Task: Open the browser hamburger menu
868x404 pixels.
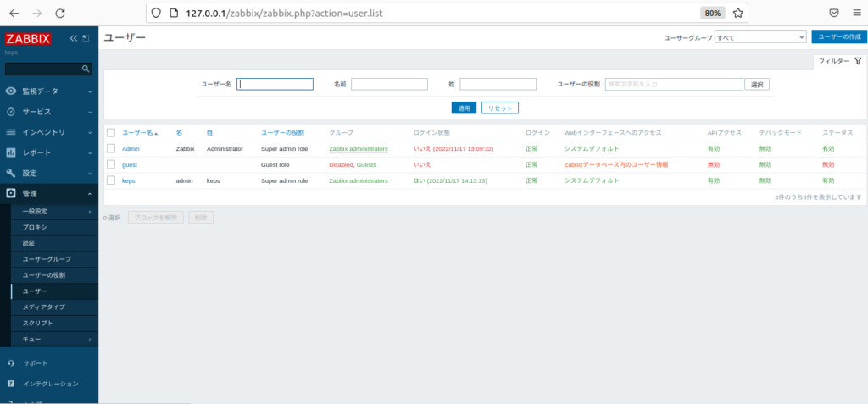Action: point(857,14)
